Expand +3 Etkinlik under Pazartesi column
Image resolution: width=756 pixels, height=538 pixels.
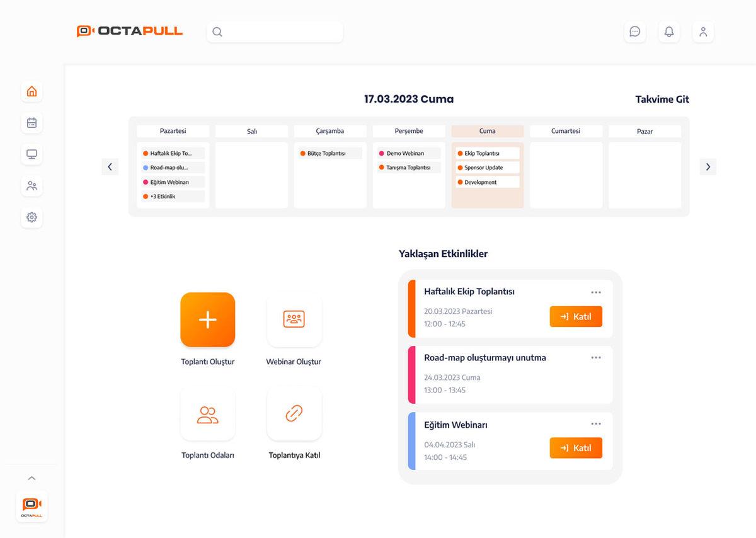(173, 196)
